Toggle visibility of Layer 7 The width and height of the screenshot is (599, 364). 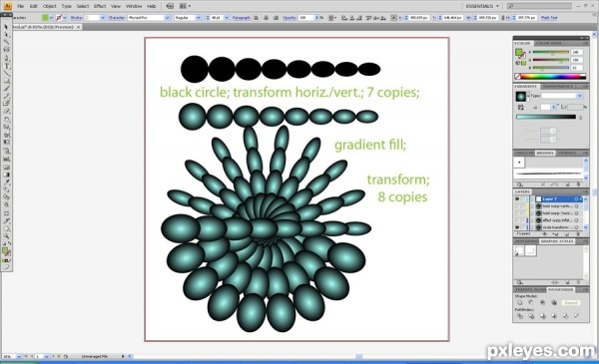coord(517,198)
